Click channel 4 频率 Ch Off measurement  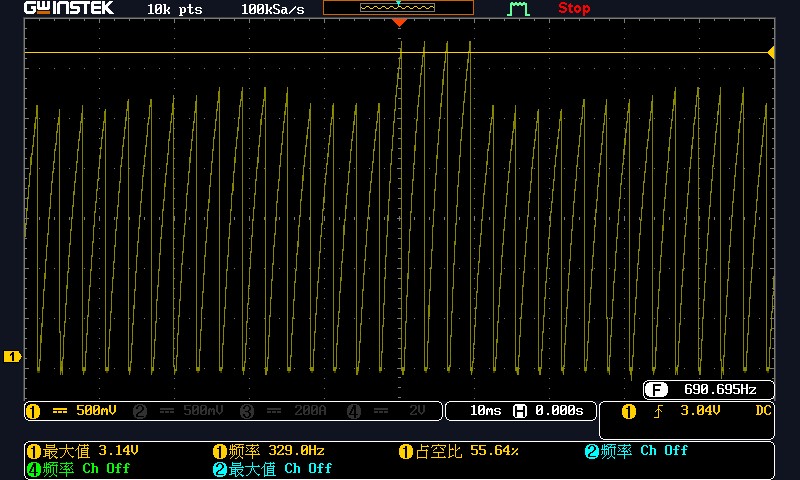79,469
